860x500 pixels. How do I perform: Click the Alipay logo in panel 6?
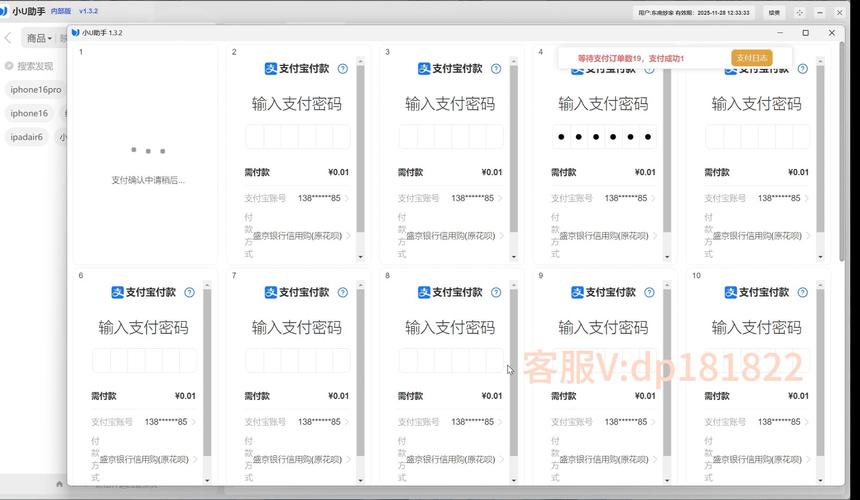(117, 292)
